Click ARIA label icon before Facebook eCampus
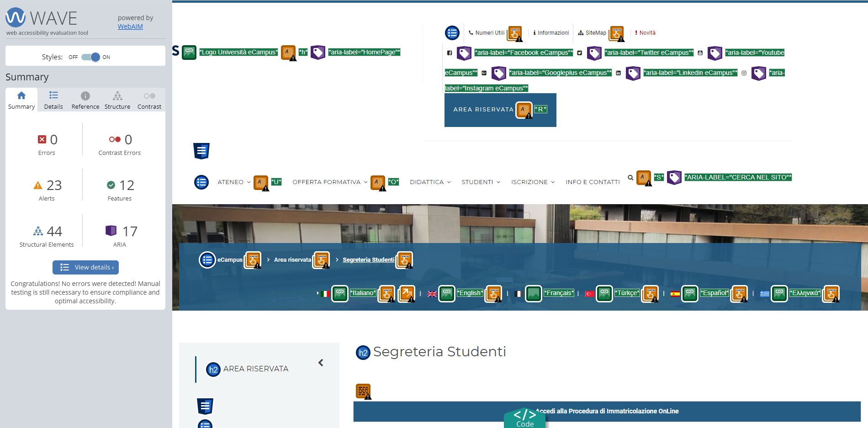Image resolution: width=868 pixels, height=428 pixels. pyautogui.click(x=464, y=53)
